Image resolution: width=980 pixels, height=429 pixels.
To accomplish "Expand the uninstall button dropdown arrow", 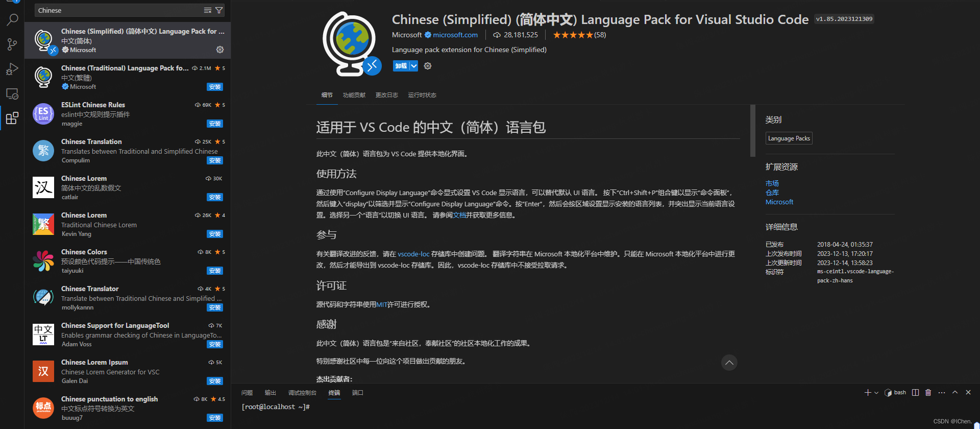I will pos(414,66).
